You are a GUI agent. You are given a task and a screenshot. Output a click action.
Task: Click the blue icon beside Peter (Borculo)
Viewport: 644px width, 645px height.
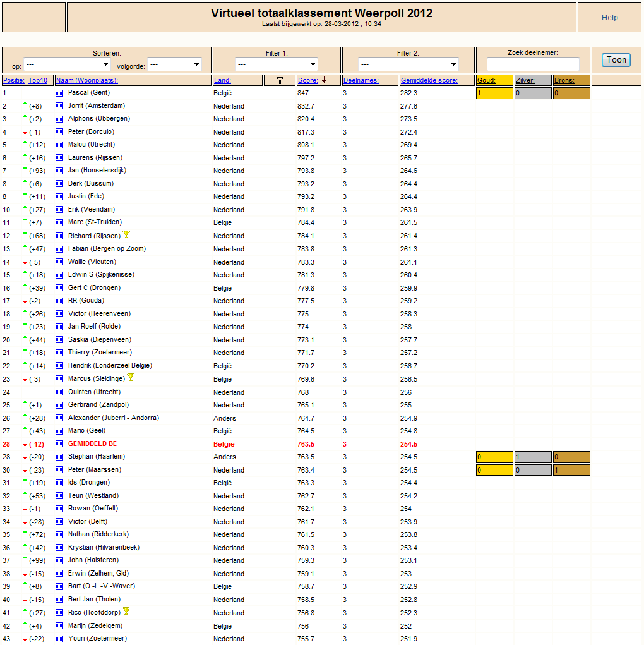coord(59,132)
